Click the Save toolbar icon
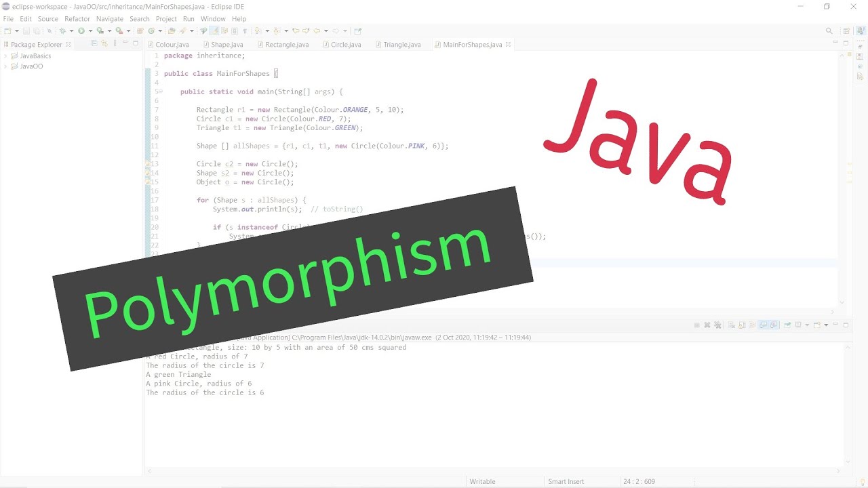 click(x=26, y=30)
